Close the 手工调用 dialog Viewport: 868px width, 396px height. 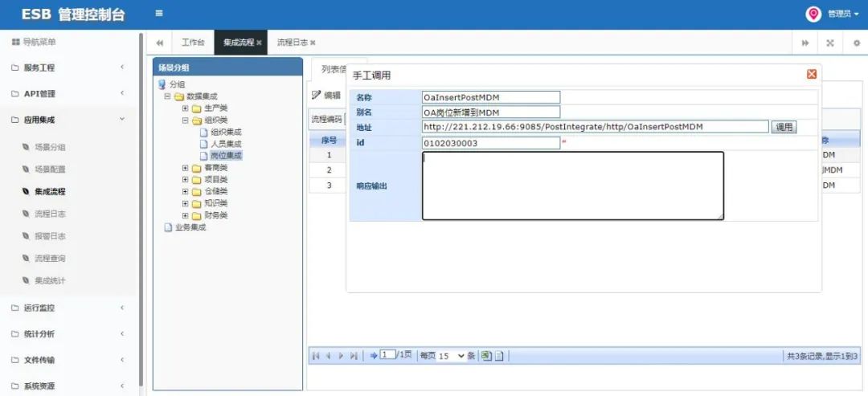(x=812, y=74)
